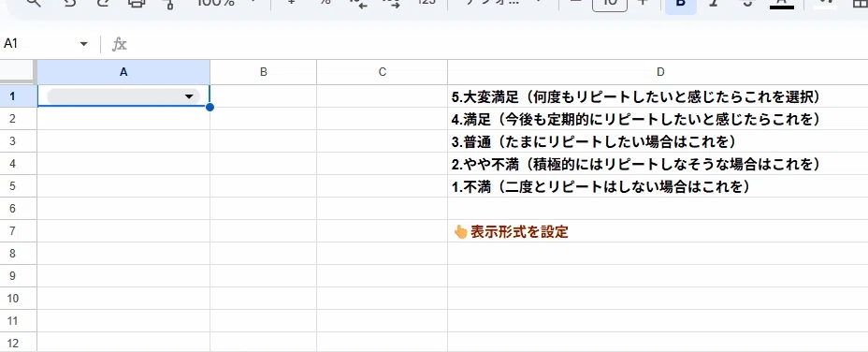Select row 7 header
The image size is (868, 352).
19,231
